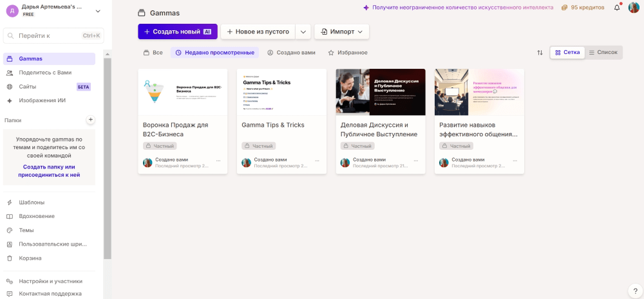
Task: Open Настройки и участники
Action: (50, 282)
